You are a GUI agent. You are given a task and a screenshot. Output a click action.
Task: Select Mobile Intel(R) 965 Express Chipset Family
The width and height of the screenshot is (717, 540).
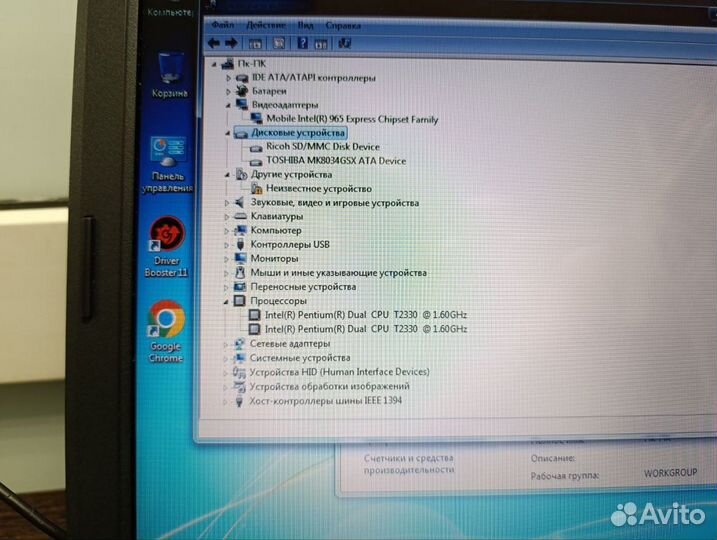(x=352, y=119)
